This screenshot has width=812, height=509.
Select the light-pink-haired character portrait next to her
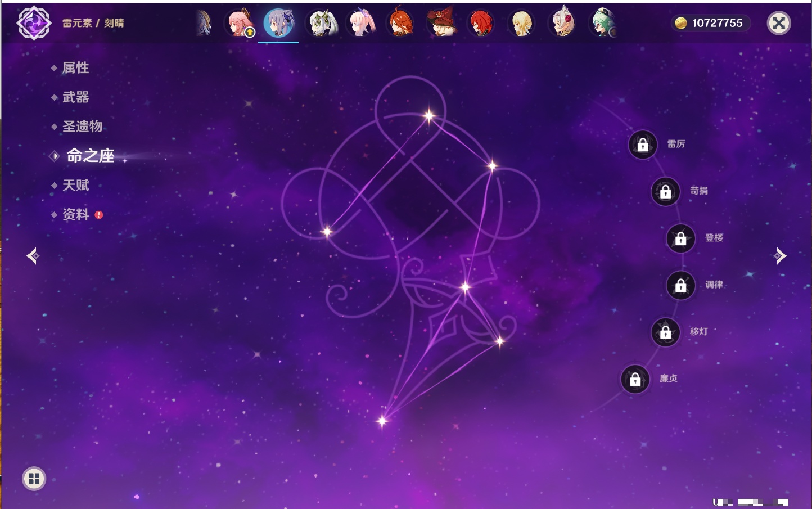tap(360, 23)
